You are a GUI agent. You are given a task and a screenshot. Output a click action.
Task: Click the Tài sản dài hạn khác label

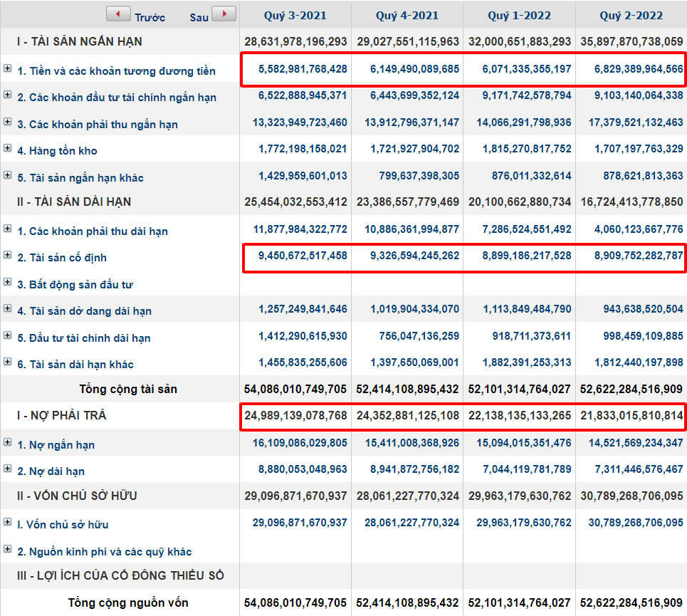point(75,365)
